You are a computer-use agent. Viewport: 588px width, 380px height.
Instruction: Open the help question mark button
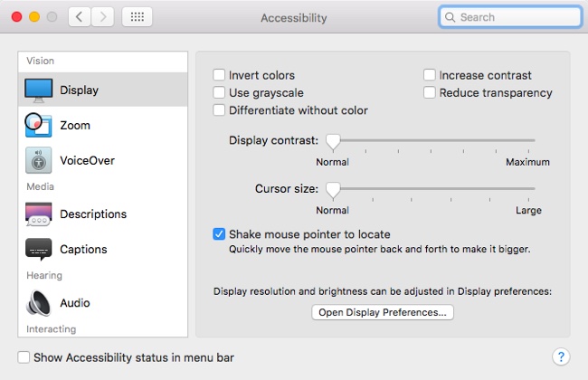point(561,356)
